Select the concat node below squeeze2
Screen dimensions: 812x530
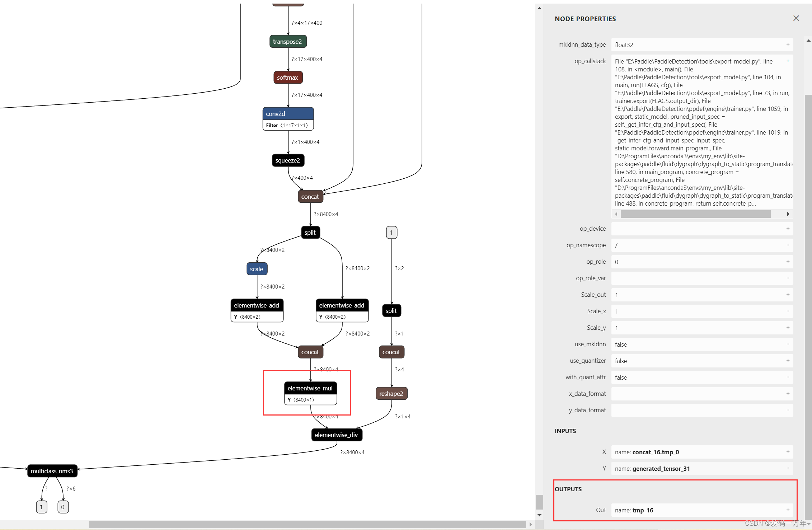[x=310, y=197]
